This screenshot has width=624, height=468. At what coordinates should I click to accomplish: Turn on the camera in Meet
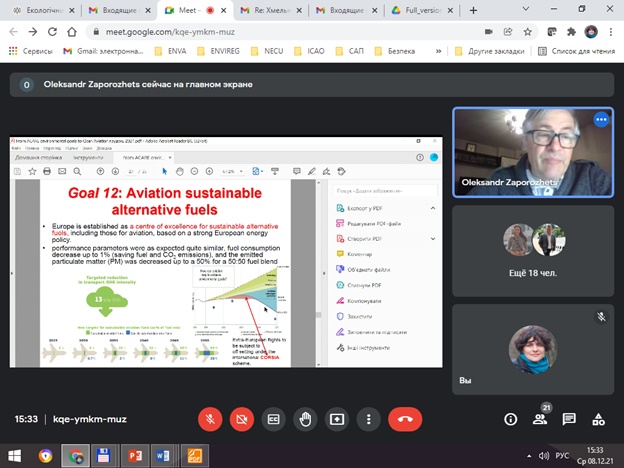[241, 419]
